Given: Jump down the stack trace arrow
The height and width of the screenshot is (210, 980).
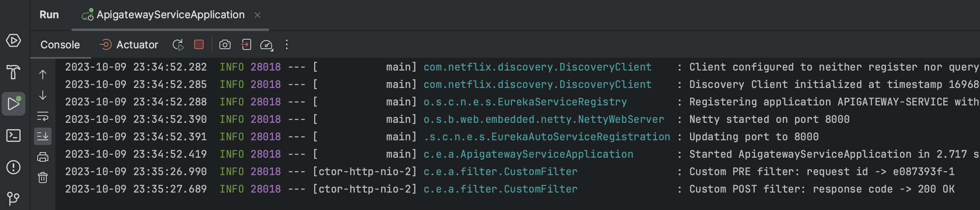Looking at the screenshot, I should point(43,95).
